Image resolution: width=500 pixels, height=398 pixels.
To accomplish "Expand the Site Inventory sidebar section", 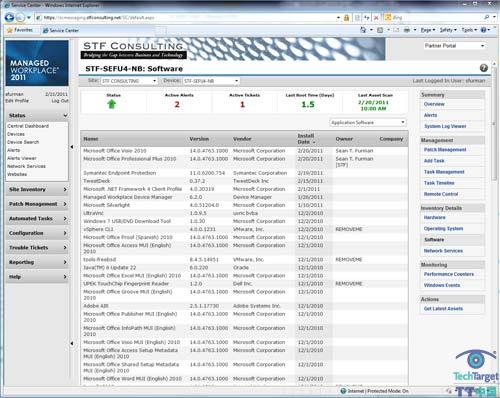I will tap(37, 189).
